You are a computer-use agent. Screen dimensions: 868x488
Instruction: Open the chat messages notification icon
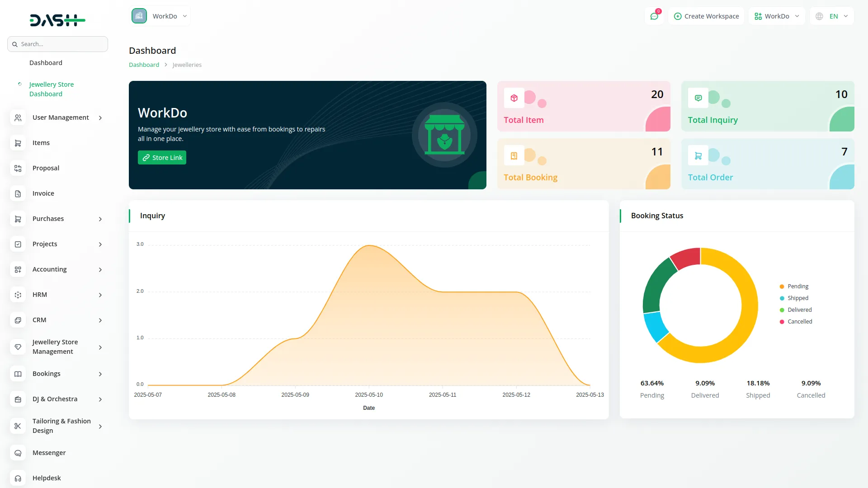click(654, 16)
